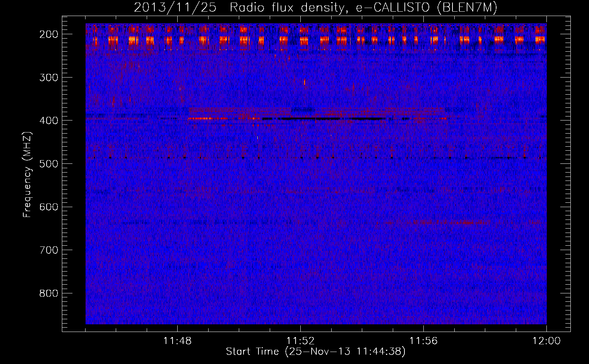Click the 200 frequency tick label
Viewport: 589px width, 364px height.
tap(49, 34)
